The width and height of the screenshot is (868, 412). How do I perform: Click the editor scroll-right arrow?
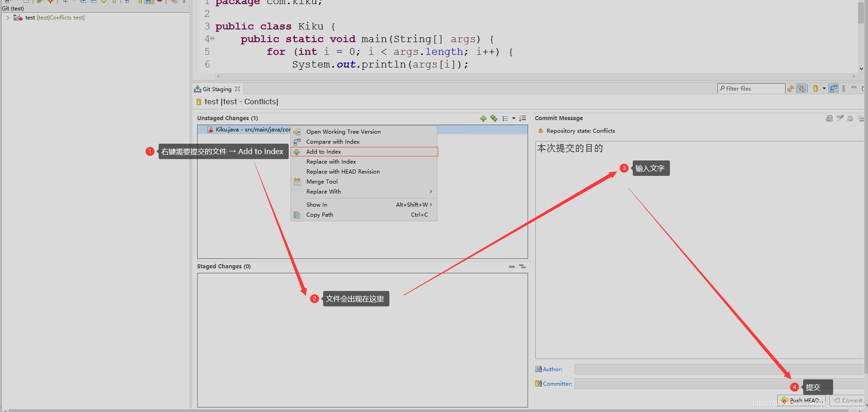point(854,76)
